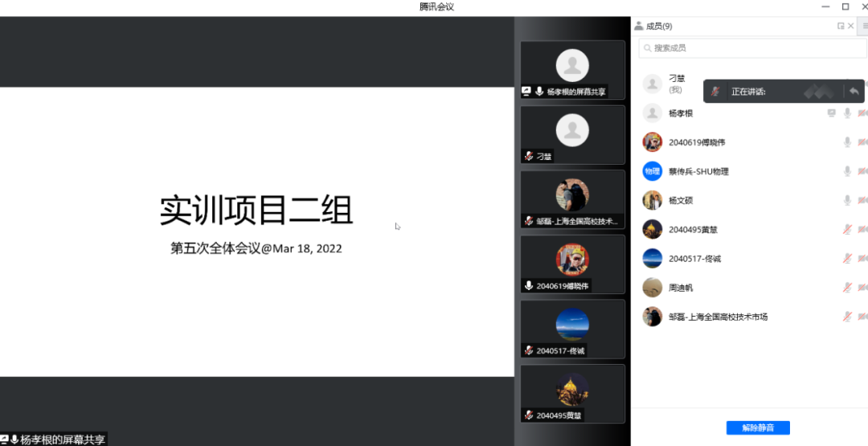
Task: Select the 邹磊-上海全国高校技术 video thumbnail
Action: (x=572, y=199)
